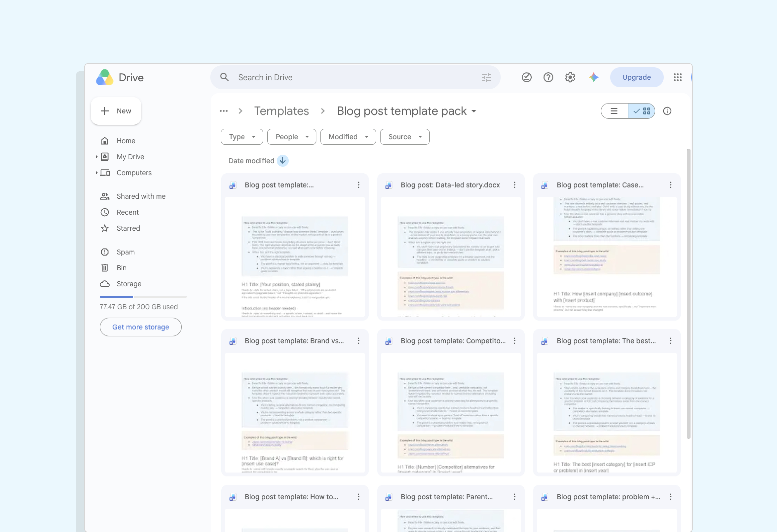Image resolution: width=777 pixels, height=532 pixels.
Task: Open the search filter options icon
Action: point(486,77)
